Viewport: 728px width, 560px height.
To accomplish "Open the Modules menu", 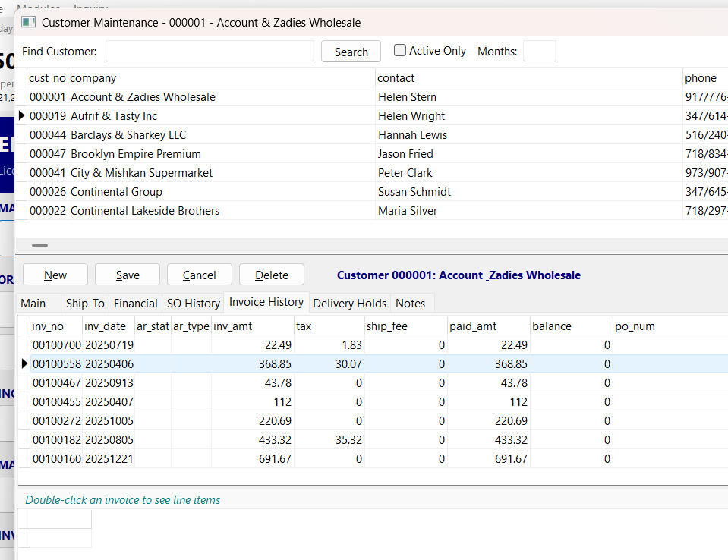I will (x=39, y=4).
